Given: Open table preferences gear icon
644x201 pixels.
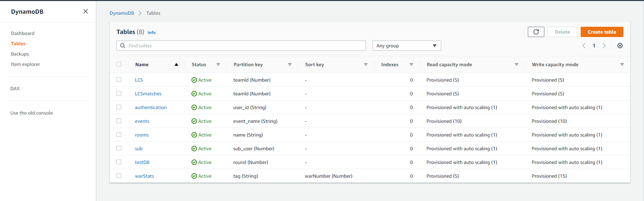Looking at the screenshot, I should coord(620,46).
